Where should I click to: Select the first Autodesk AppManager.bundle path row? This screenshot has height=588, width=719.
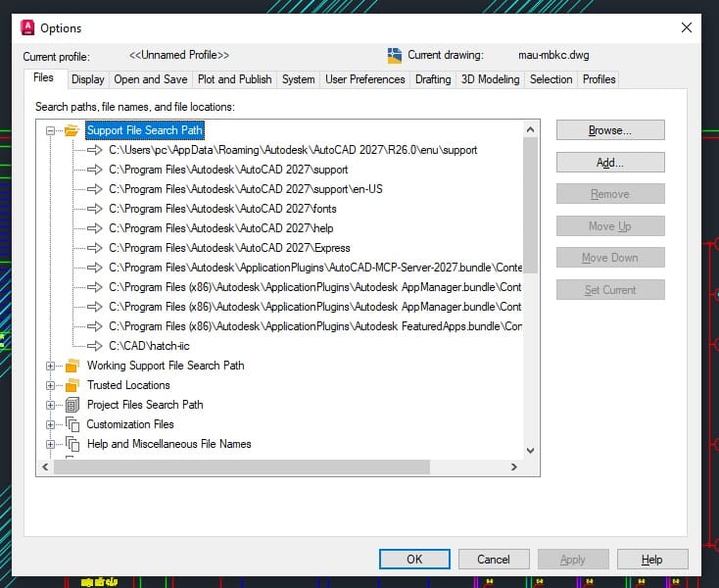315,287
